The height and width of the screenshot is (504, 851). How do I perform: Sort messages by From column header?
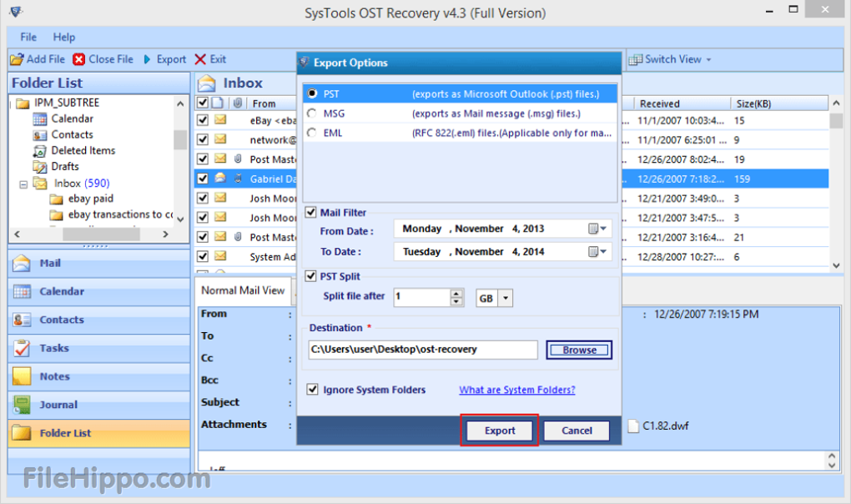coord(264,103)
